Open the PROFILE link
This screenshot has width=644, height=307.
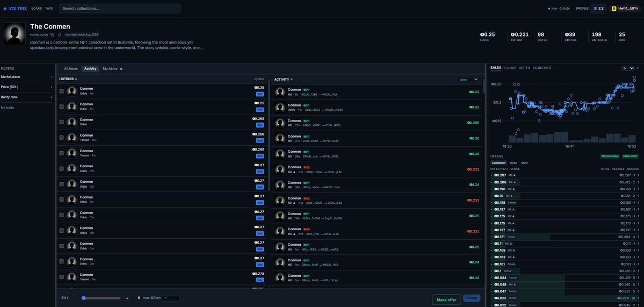click(x=582, y=8)
